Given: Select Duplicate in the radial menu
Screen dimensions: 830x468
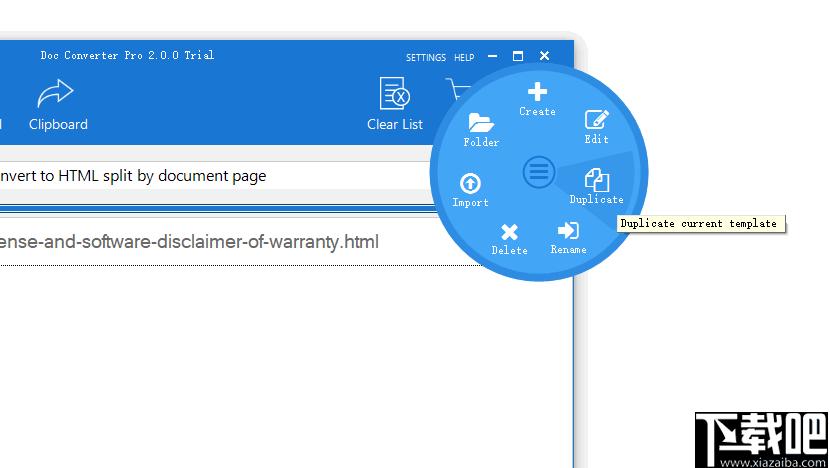Looking at the screenshot, I should pyautogui.click(x=597, y=186).
